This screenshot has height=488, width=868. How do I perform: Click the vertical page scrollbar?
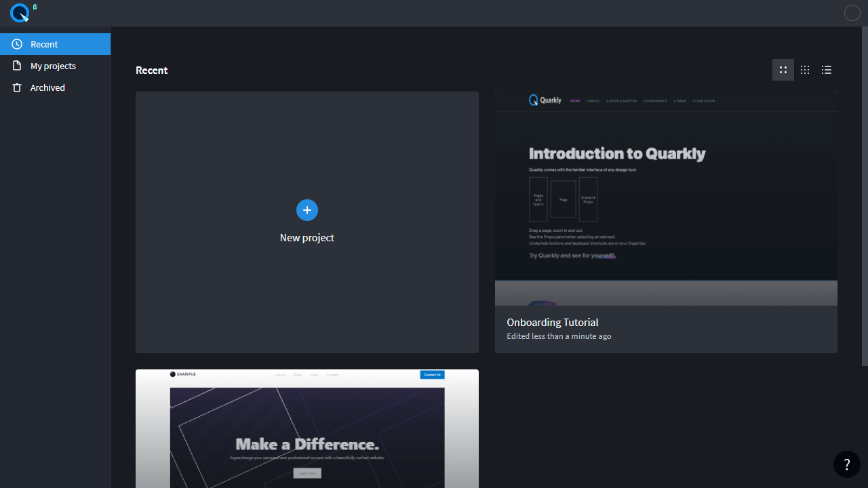tap(865, 197)
